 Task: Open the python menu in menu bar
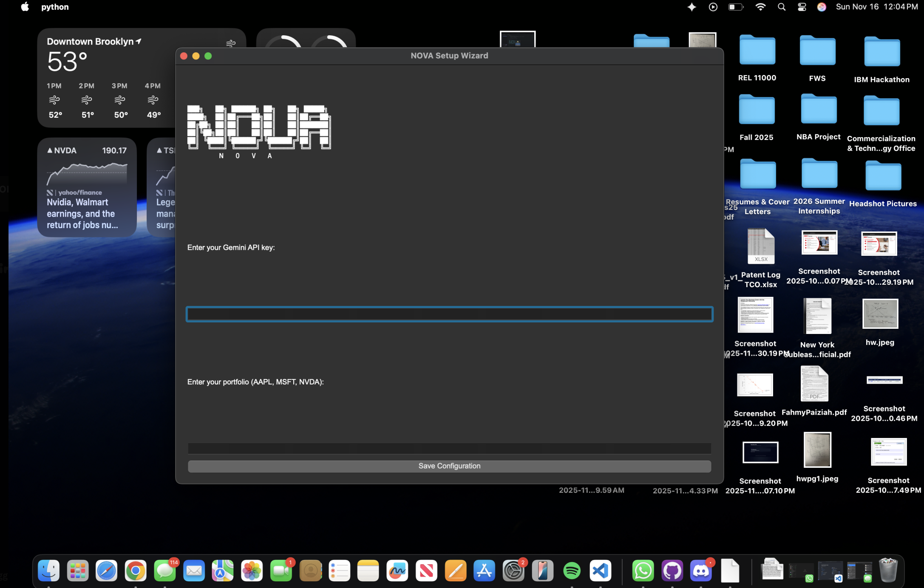pos(55,7)
